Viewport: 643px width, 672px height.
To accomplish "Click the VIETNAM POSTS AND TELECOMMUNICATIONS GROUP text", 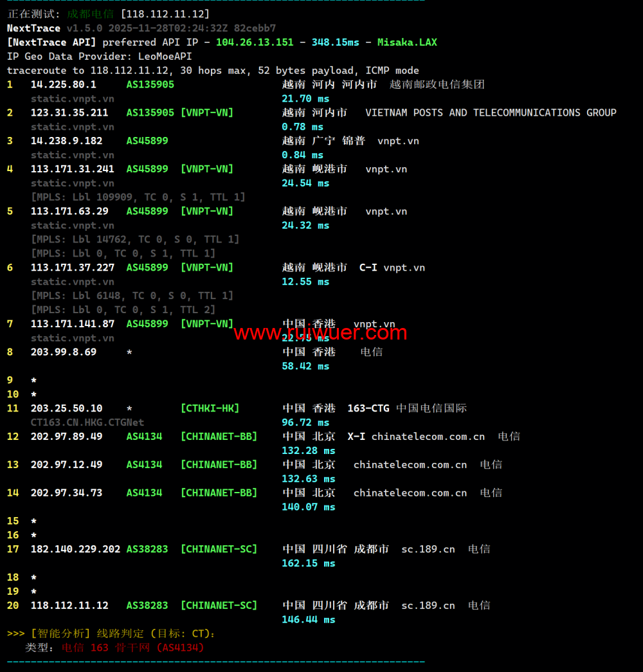I will pyautogui.click(x=491, y=113).
